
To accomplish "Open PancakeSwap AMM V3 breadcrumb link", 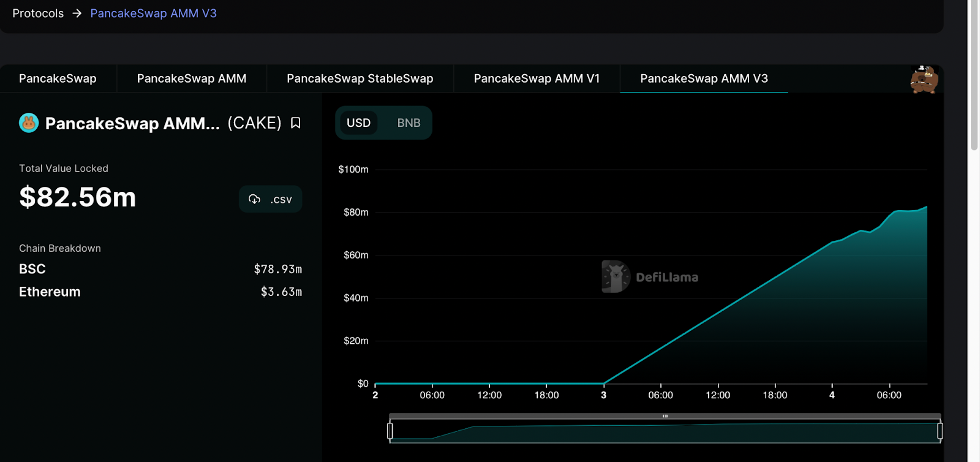I will (x=153, y=13).
